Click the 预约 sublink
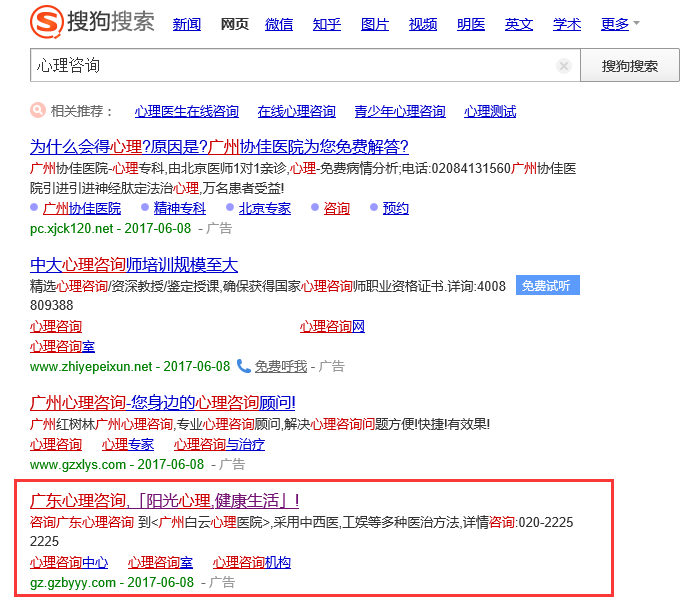This screenshot has width=697, height=599. [x=396, y=208]
